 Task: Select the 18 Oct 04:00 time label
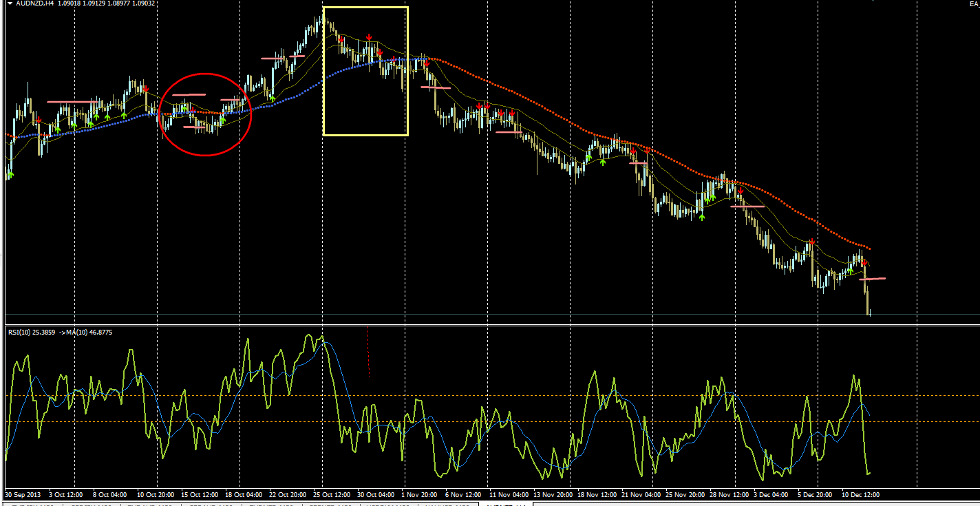[244, 494]
